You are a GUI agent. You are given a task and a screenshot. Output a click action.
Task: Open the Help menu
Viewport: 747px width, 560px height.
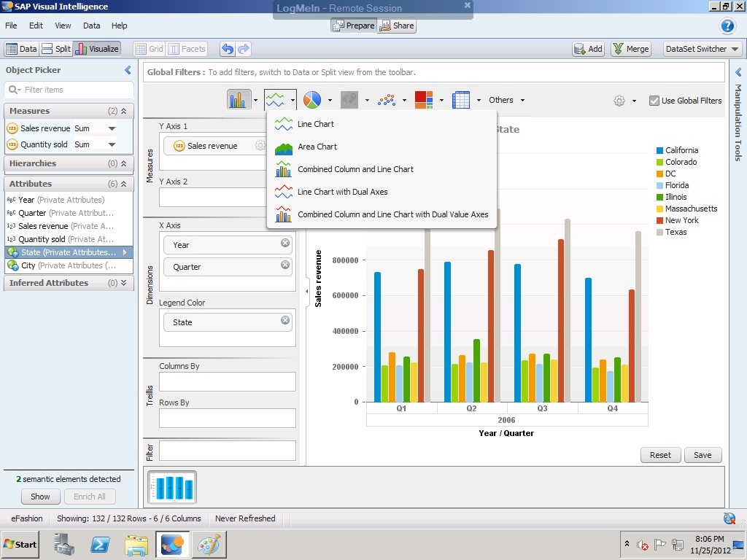pos(119,26)
